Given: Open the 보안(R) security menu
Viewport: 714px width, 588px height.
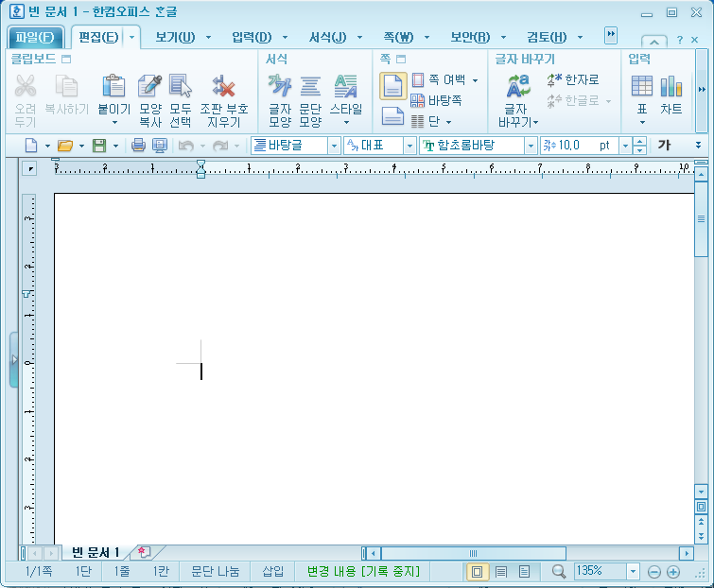Looking at the screenshot, I should [470, 37].
